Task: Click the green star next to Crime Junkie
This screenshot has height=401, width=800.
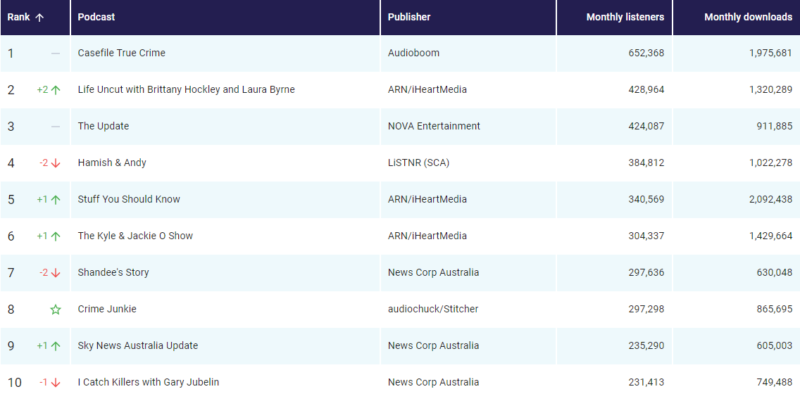Action: tap(56, 309)
